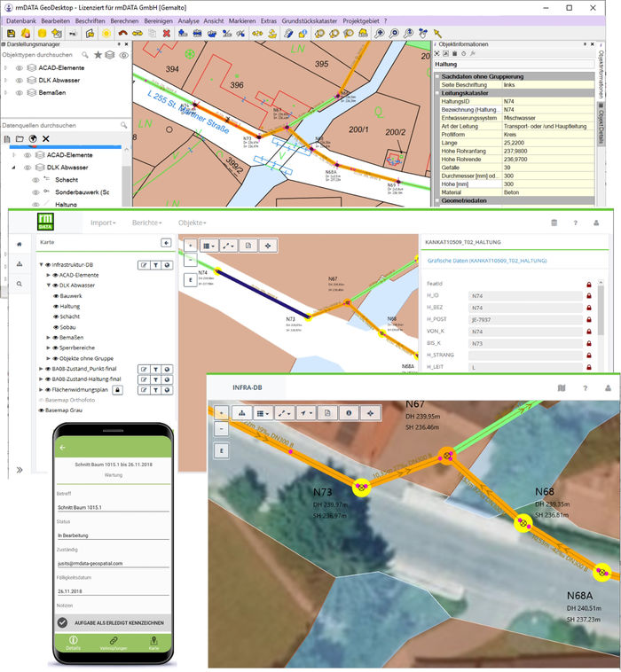
Task: Toggle eye of Basemap Grau layer
Action: 42,410
